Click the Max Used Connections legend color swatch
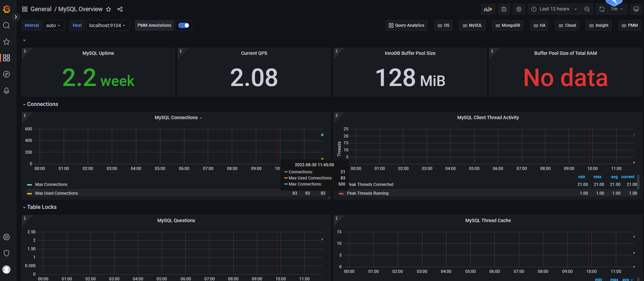This screenshot has height=281, width=644. point(29,194)
